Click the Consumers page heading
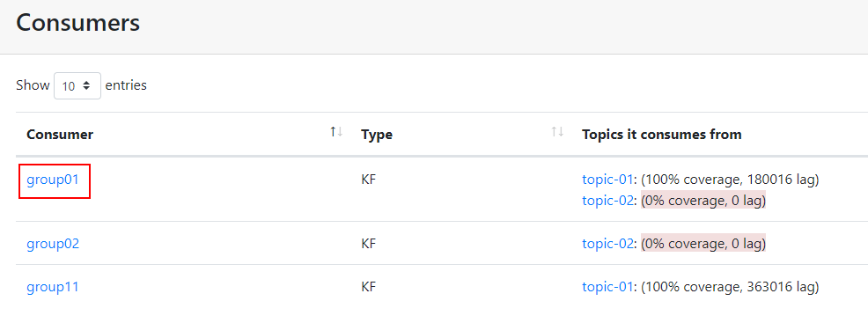The width and height of the screenshot is (868, 323). [x=78, y=23]
